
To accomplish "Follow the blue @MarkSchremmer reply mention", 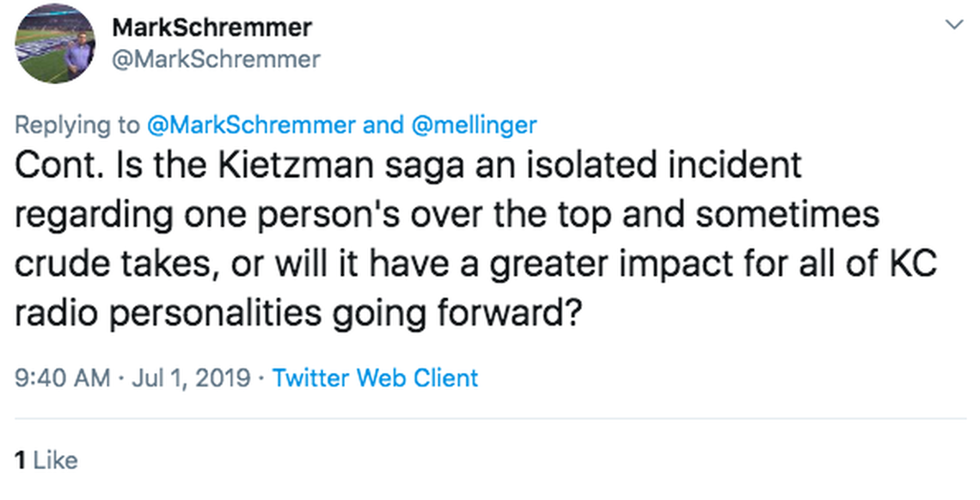I will tap(251, 125).
